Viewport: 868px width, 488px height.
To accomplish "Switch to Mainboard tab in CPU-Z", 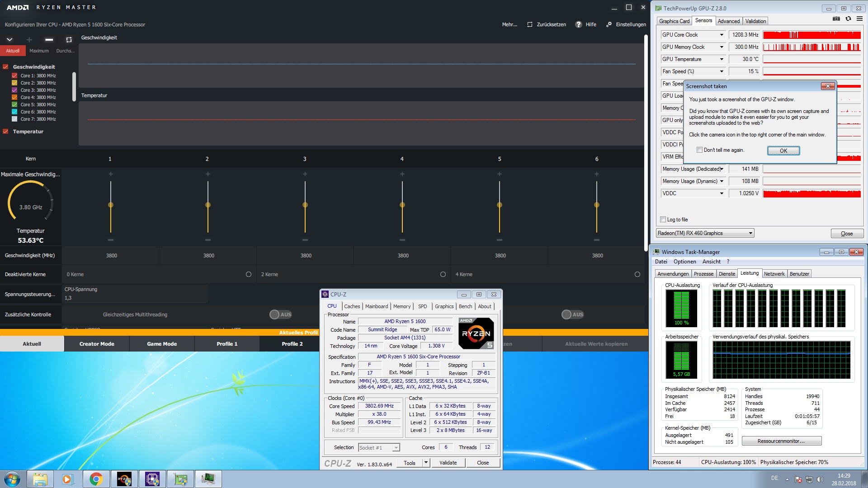I will 376,306.
